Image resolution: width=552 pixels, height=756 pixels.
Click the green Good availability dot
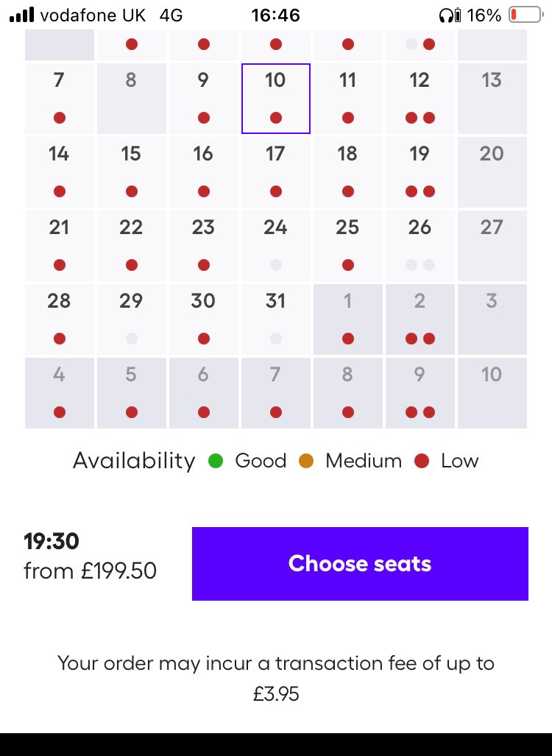pos(216,461)
